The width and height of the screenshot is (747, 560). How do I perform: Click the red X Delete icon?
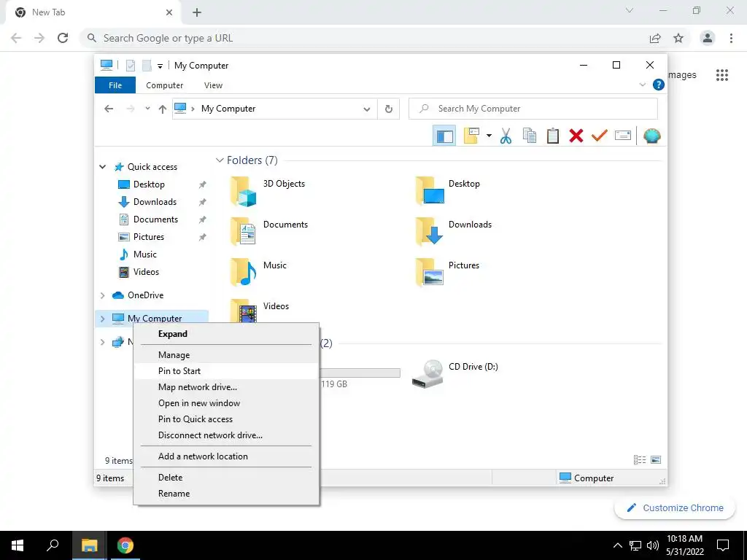point(576,136)
